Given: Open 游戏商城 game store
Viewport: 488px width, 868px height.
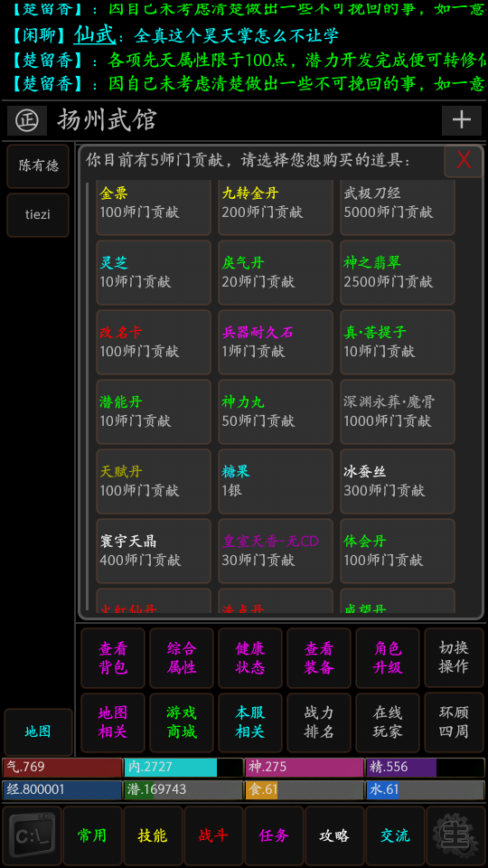Looking at the screenshot, I should click(182, 722).
